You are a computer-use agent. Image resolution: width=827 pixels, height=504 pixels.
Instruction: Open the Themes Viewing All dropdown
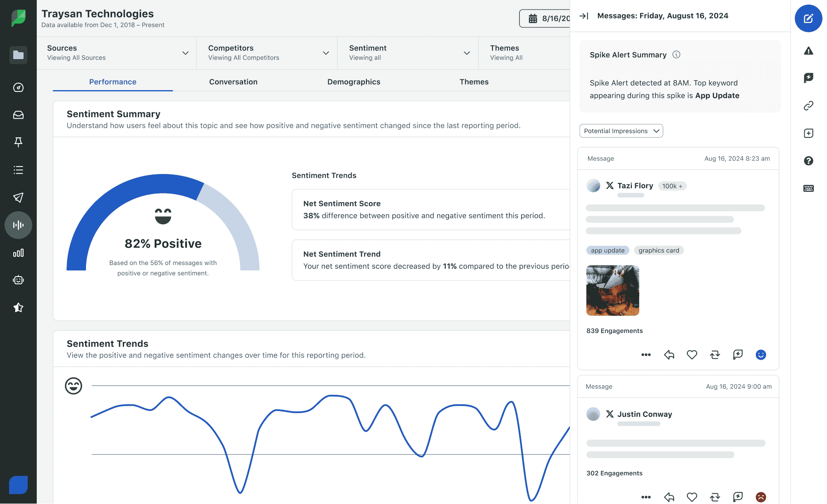pyautogui.click(x=524, y=53)
